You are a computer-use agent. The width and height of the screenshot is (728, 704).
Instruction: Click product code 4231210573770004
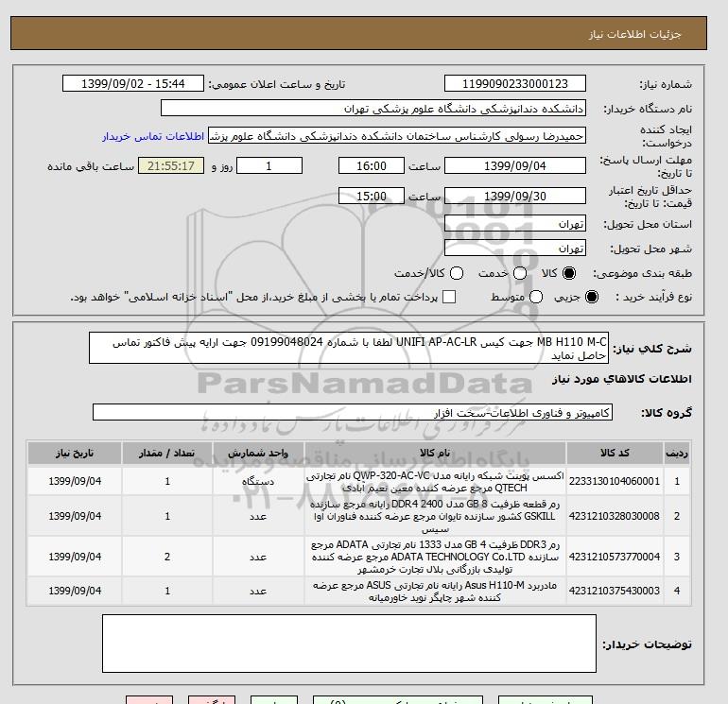[x=615, y=557]
